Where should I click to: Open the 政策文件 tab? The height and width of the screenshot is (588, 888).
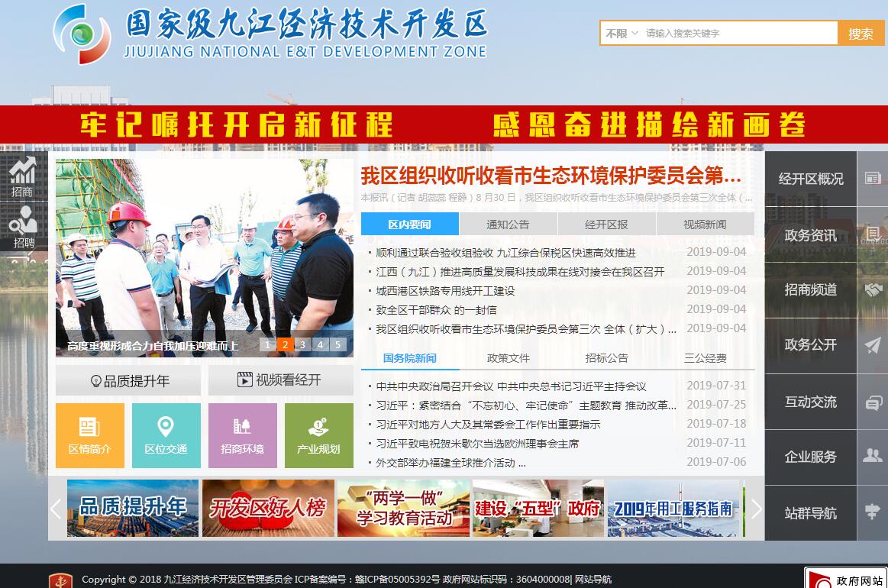pos(508,358)
